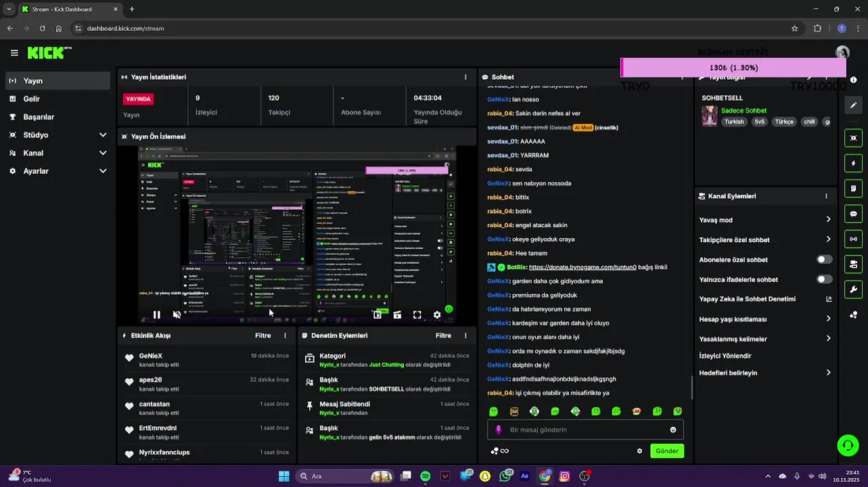Click the Gönder send button
This screenshot has width=868, height=487.
click(667, 451)
